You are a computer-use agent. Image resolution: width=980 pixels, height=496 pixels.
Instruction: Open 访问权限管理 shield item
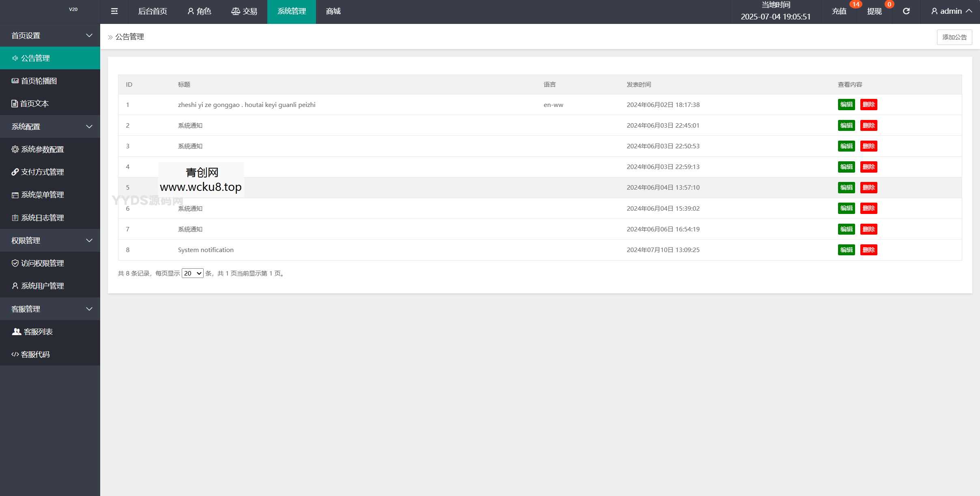(x=42, y=263)
